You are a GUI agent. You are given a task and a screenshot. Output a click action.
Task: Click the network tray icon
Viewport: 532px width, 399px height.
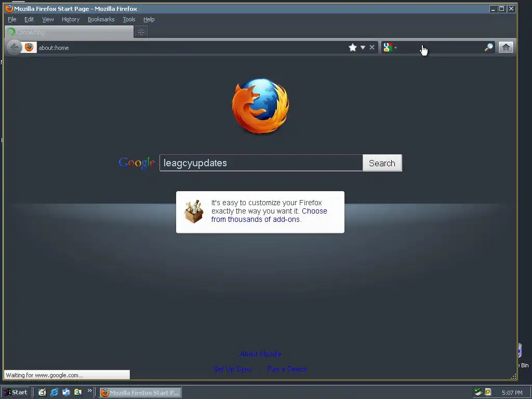[x=478, y=393]
